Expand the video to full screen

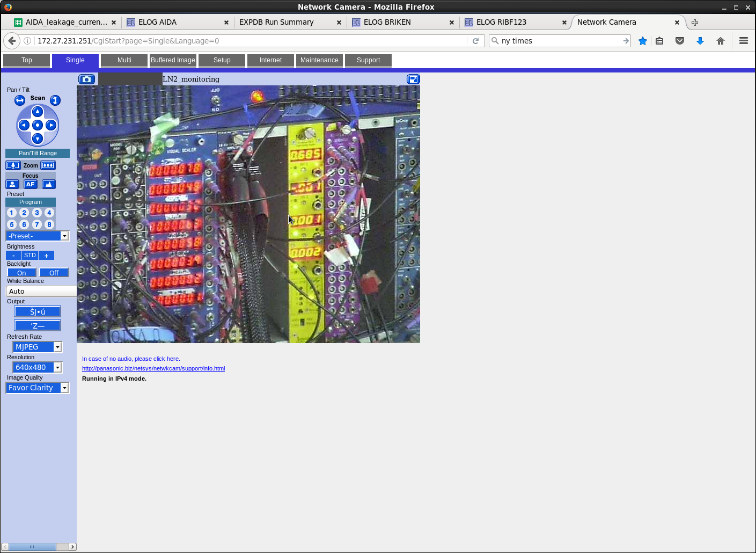click(413, 79)
